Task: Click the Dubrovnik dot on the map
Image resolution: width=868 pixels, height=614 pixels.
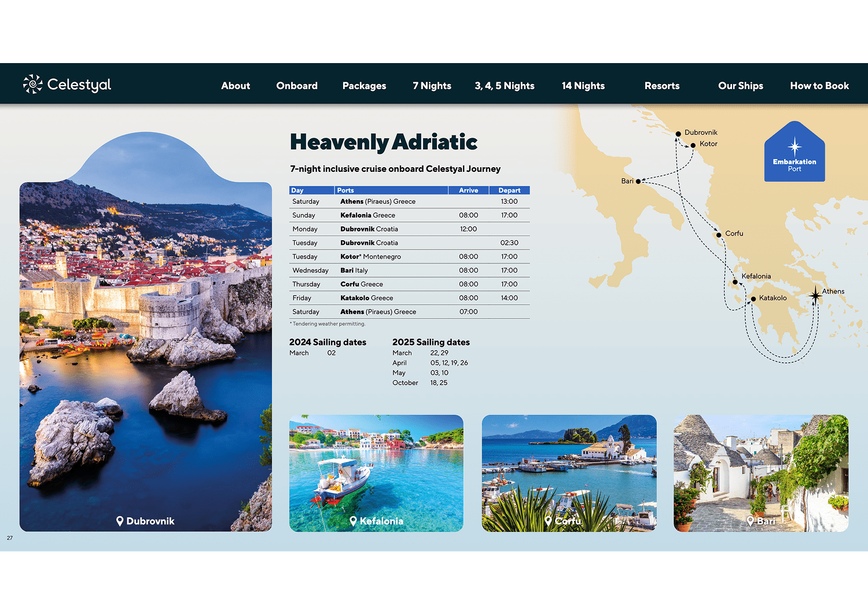Action: click(678, 134)
